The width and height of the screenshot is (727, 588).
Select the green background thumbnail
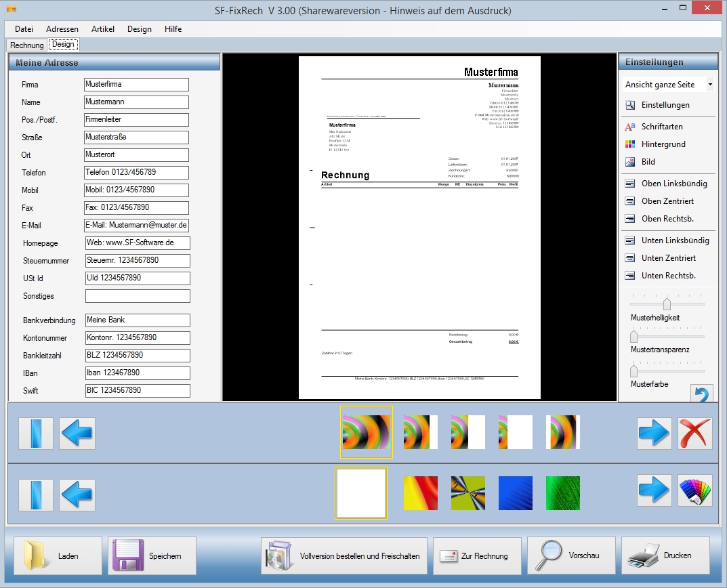tap(563, 493)
